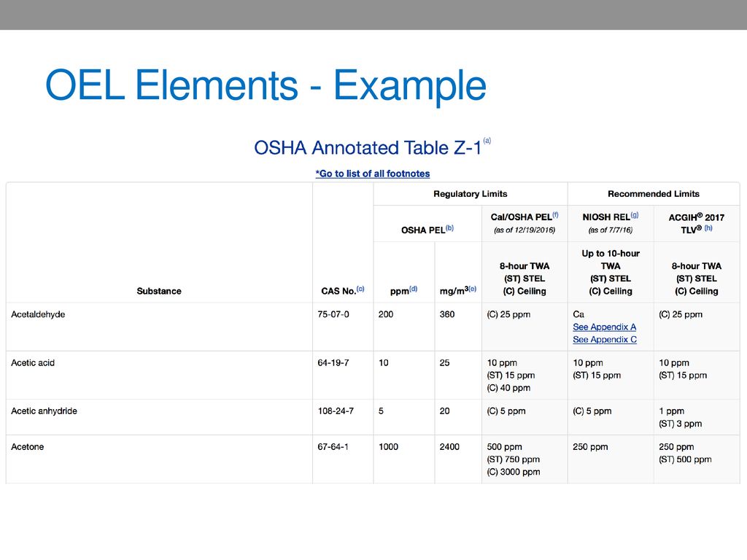Viewport: 747px width, 560px height.
Task: Select CAS number 75-07-0
Action: 333,314
